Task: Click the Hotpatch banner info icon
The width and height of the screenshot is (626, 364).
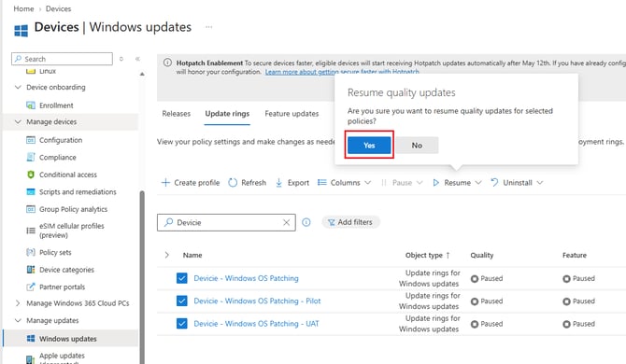Action: pyautogui.click(x=167, y=63)
